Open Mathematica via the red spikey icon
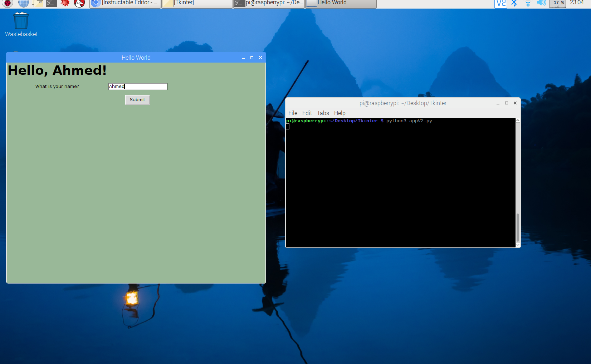 point(65,4)
